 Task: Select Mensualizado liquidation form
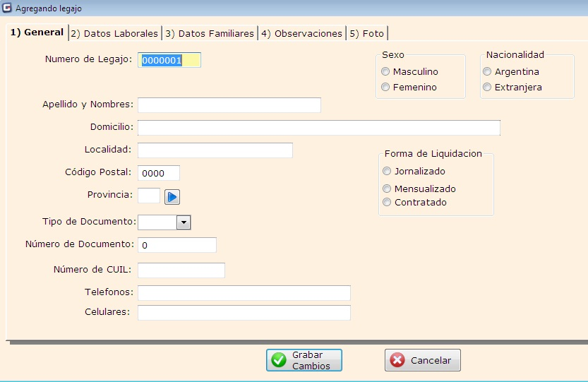386,189
